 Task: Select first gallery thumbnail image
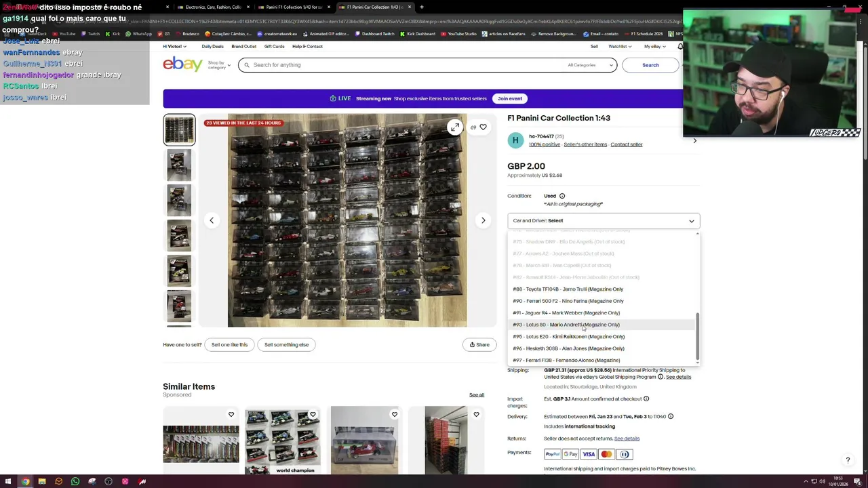click(x=179, y=129)
